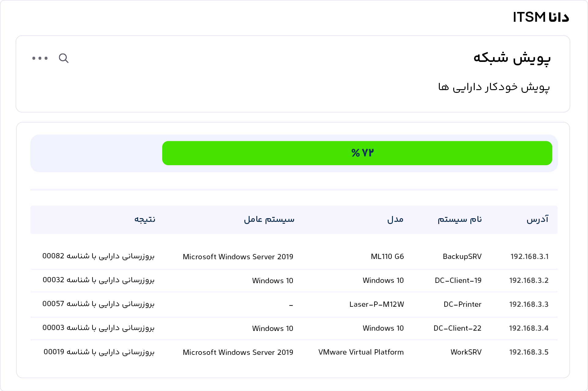Select IP address 192.168.3.4
The height and width of the screenshot is (391, 588).
point(529,328)
